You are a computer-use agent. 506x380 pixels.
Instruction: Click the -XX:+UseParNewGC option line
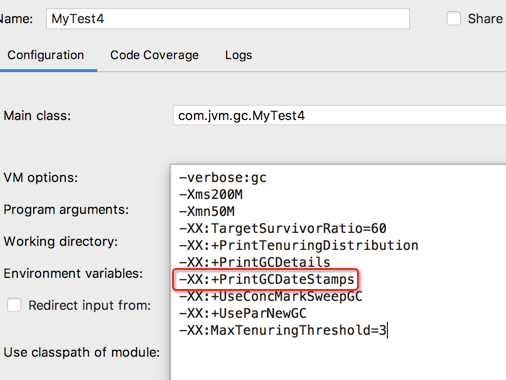tap(243, 313)
